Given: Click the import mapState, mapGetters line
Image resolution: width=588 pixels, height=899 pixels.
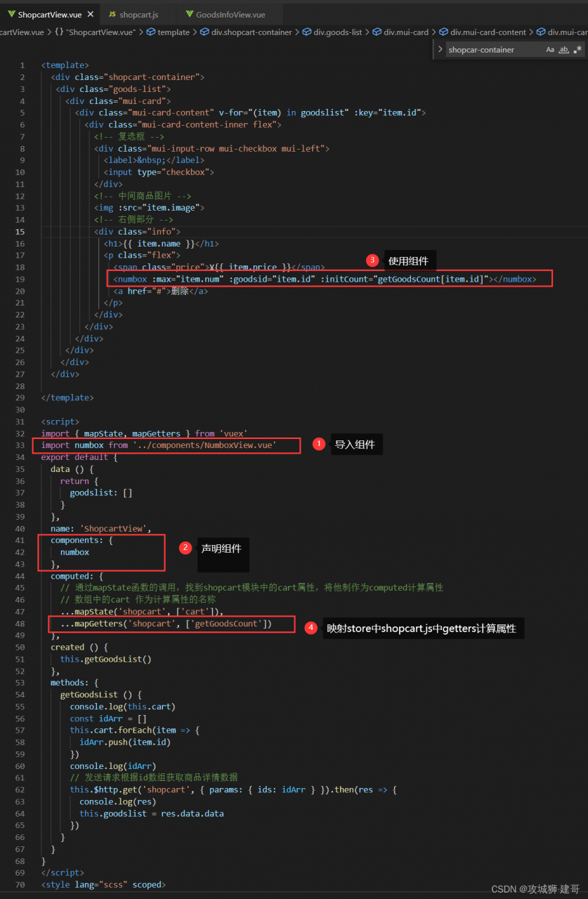Looking at the screenshot, I should [x=144, y=434].
